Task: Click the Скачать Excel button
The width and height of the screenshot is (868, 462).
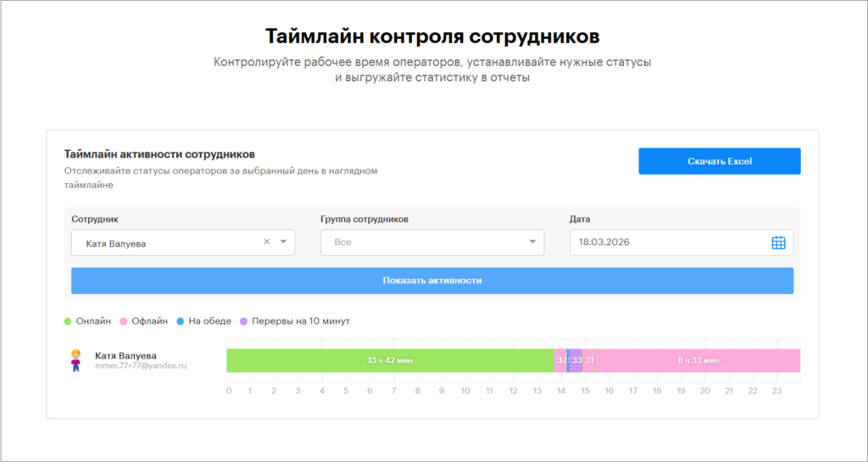Action: click(719, 161)
